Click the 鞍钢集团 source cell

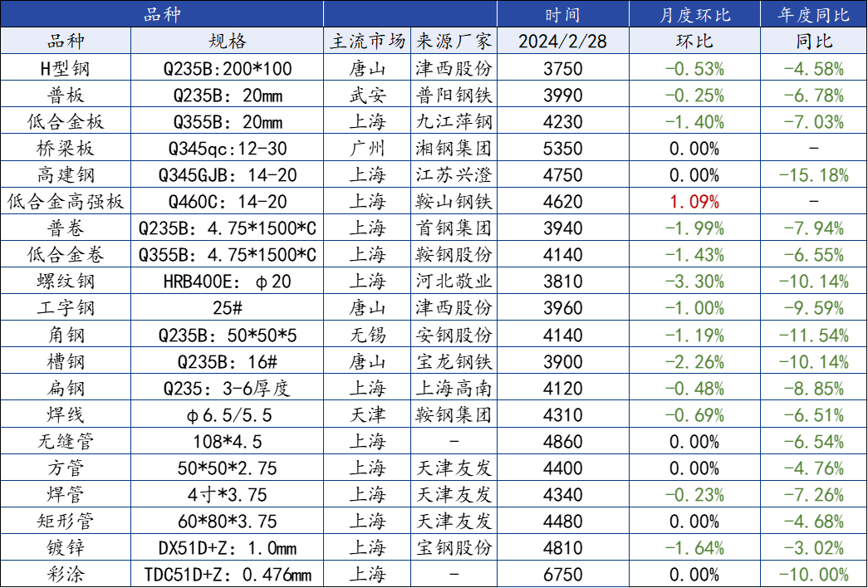pos(454,414)
